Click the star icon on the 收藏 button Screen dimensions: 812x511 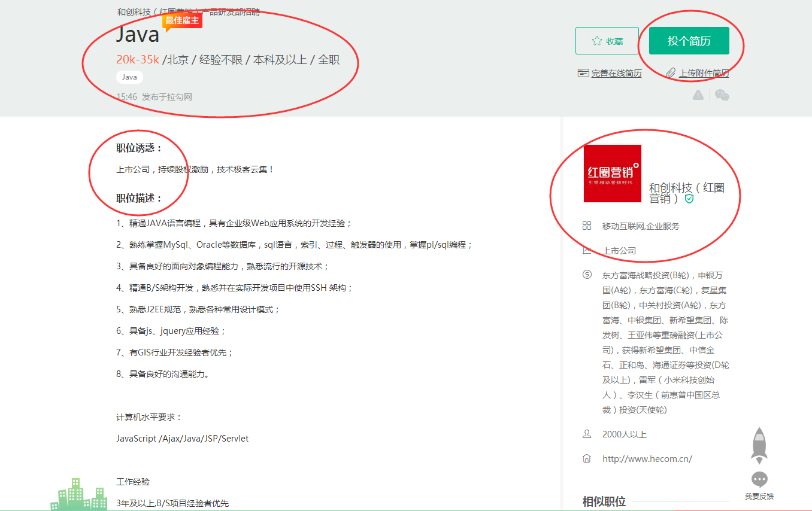click(x=596, y=41)
